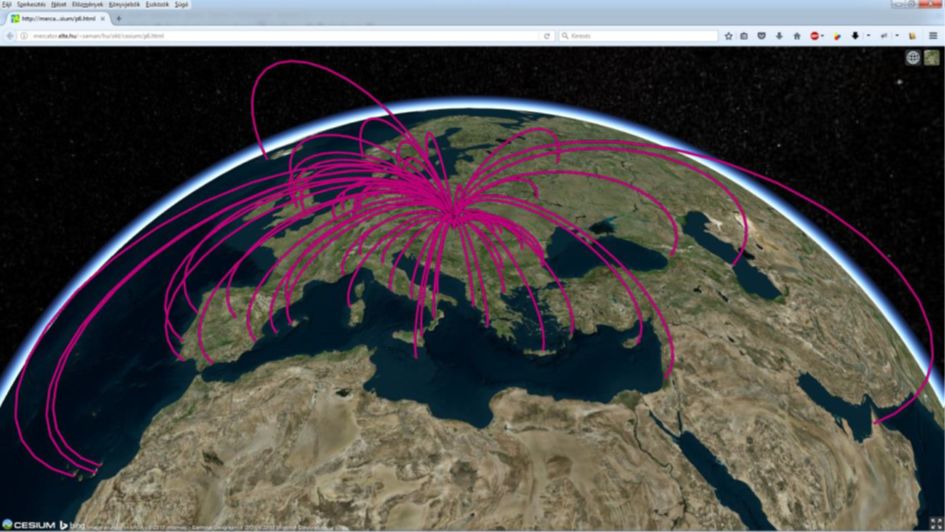Viewport: 945px width, 532px height.
Task: Click the black download-arrow extension icon
Action: click(855, 36)
